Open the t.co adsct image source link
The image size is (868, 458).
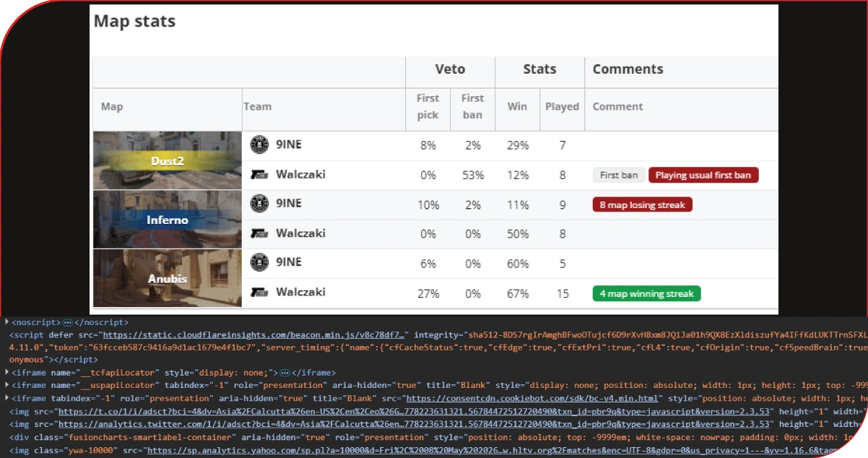coord(415,411)
